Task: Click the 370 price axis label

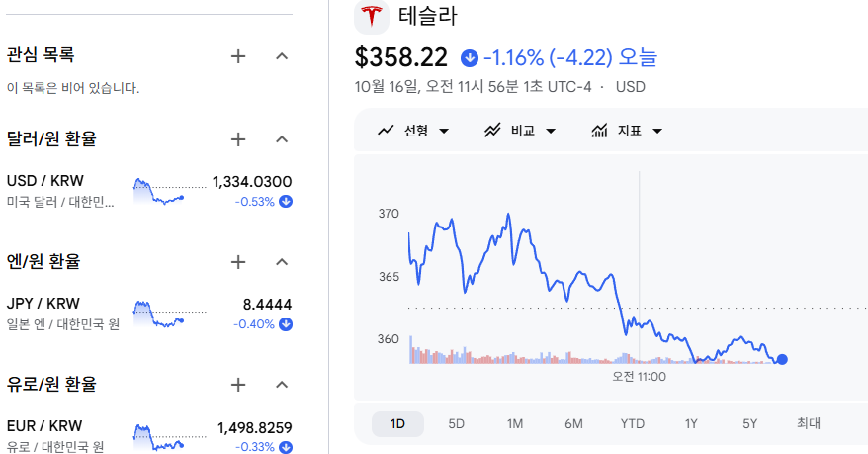Action: 389,214
